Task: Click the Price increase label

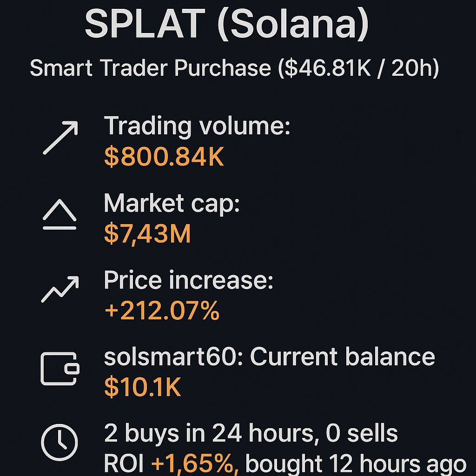Action: (x=189, y=279)
